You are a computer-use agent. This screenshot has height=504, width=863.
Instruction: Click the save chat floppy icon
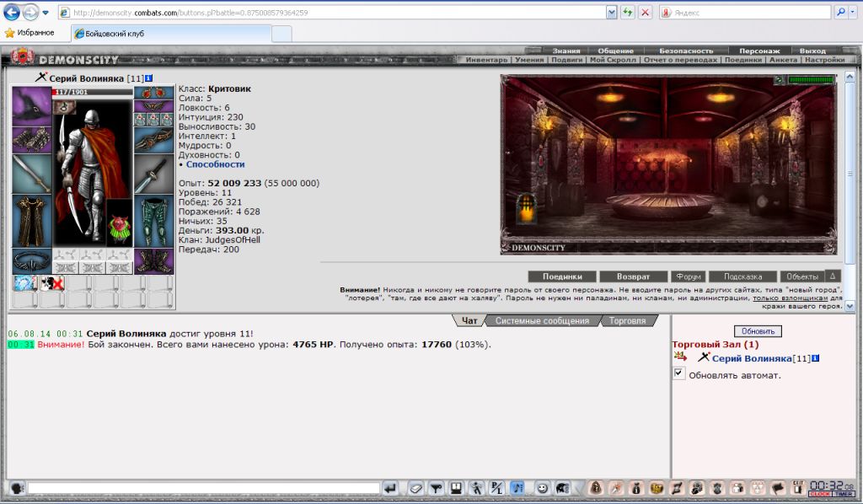456,488
